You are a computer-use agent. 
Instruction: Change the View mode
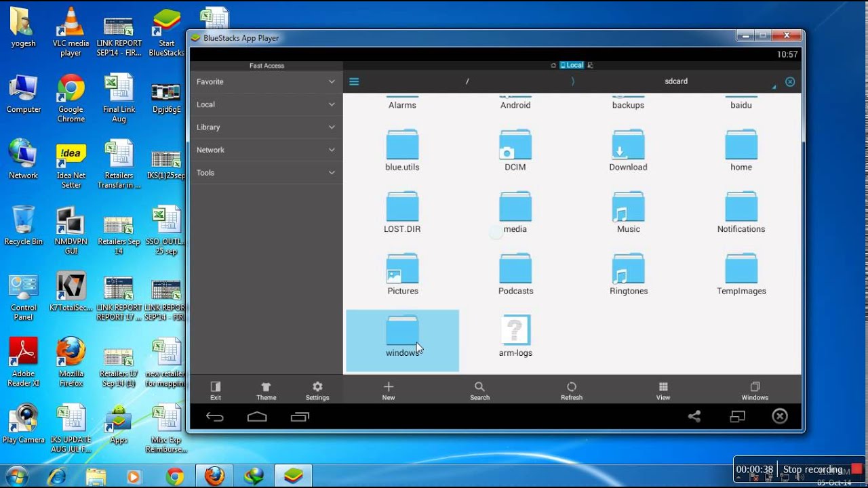(x=663, y=390)
